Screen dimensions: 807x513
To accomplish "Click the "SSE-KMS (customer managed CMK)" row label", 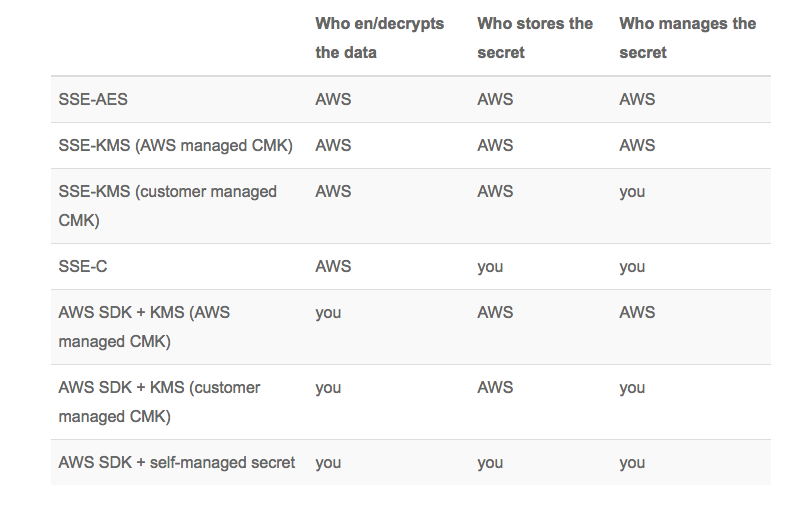I will pos(167,205).
